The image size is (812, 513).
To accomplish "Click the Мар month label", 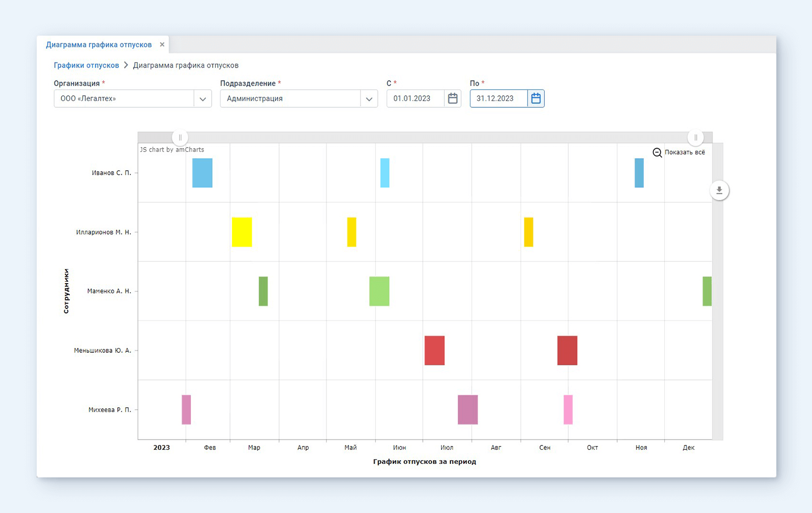I will point(254,448).
